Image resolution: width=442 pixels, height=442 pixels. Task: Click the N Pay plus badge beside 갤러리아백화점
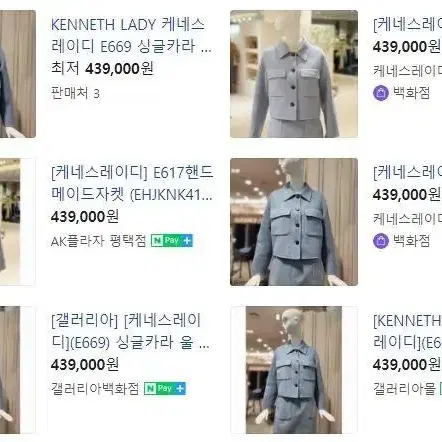click(165, 388)
